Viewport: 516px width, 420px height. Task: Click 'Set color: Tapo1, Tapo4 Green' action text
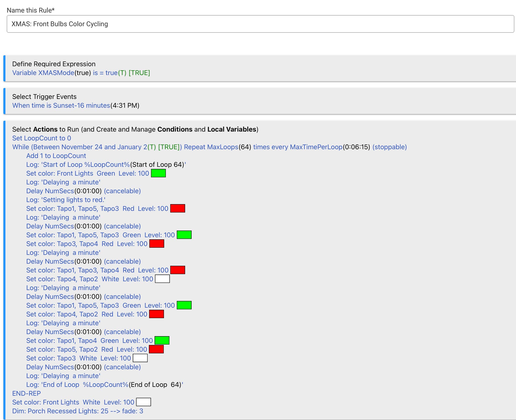89,341
